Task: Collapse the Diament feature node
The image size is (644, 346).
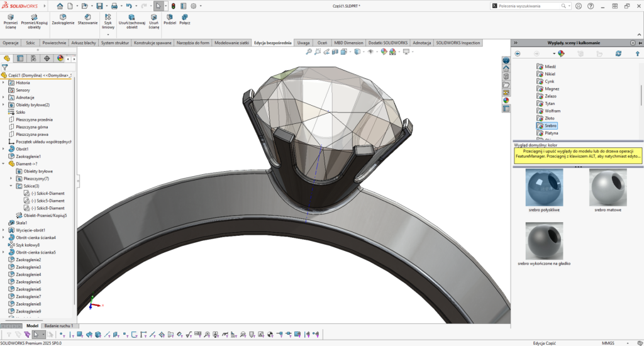Action: (4, 164)
